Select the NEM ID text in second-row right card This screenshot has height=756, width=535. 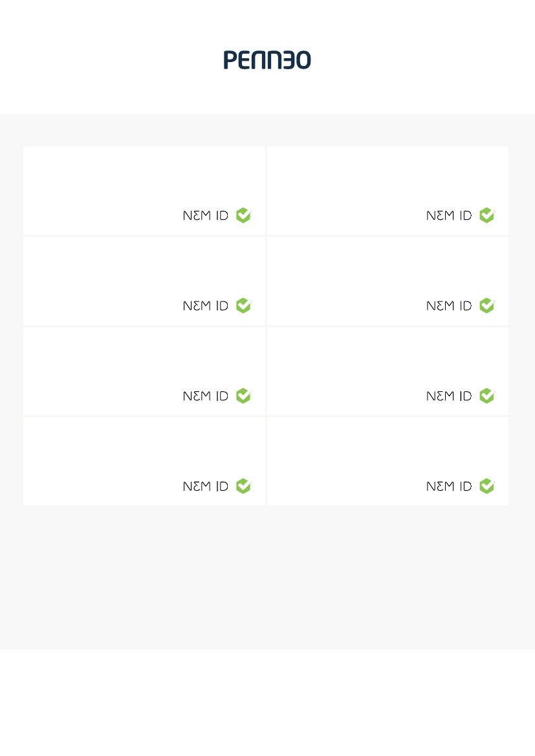click(x=449, y=306)
